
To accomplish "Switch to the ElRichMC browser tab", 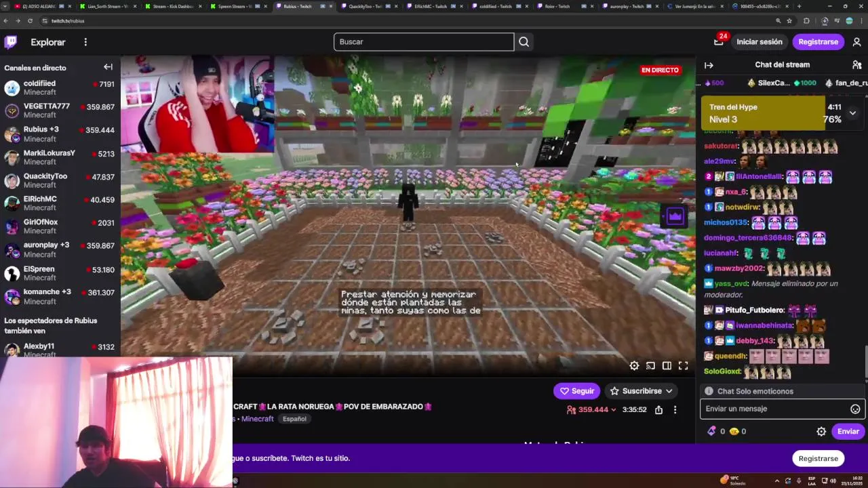I will click(434, 6).
